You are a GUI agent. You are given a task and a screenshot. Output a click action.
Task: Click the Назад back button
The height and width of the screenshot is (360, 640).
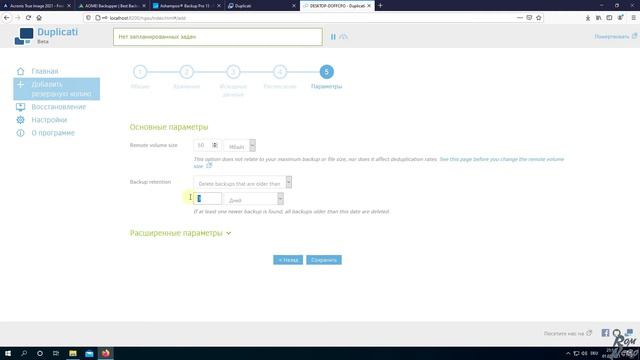coord(288,260)
